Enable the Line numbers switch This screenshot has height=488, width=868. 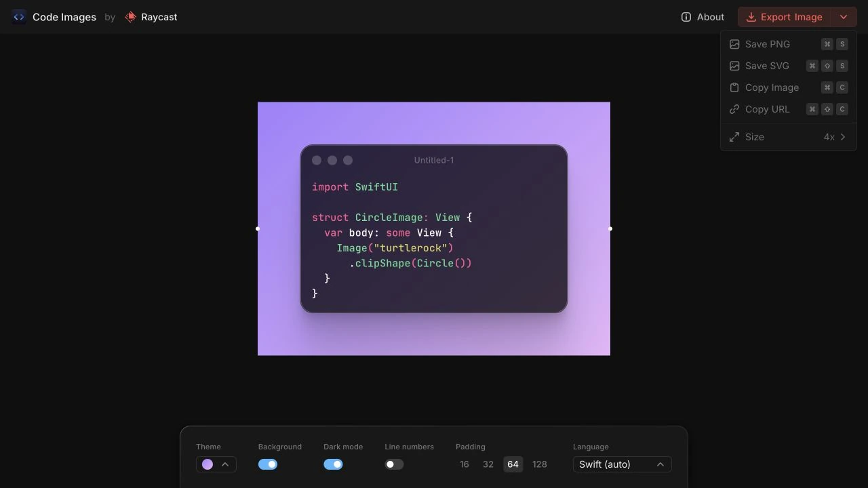click(x=394, y=464)
